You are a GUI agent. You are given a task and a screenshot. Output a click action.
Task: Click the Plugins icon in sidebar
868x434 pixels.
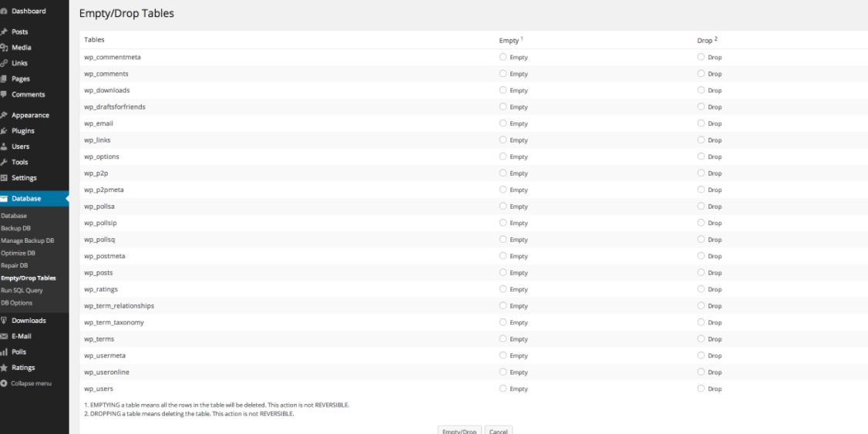click(4, 131)
